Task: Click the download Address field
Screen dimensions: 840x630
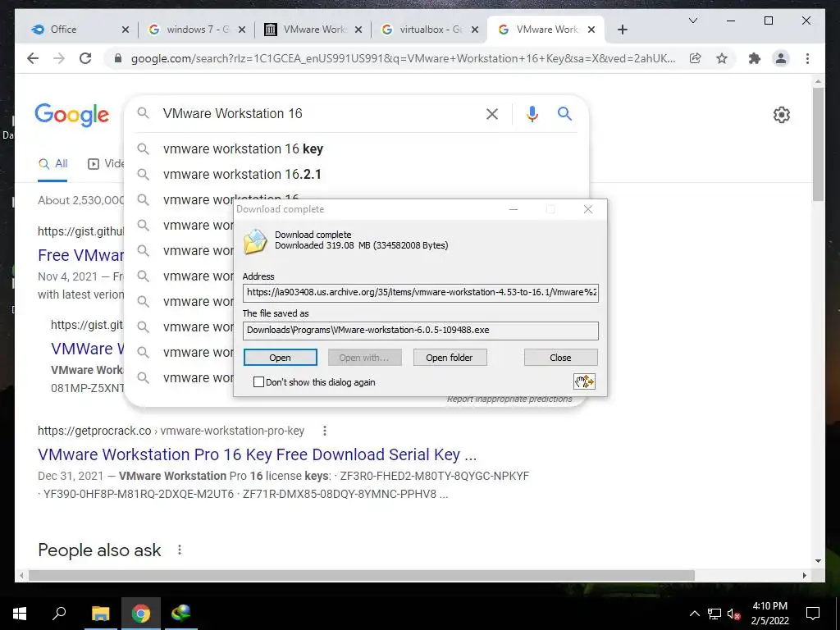Action: 421,293
